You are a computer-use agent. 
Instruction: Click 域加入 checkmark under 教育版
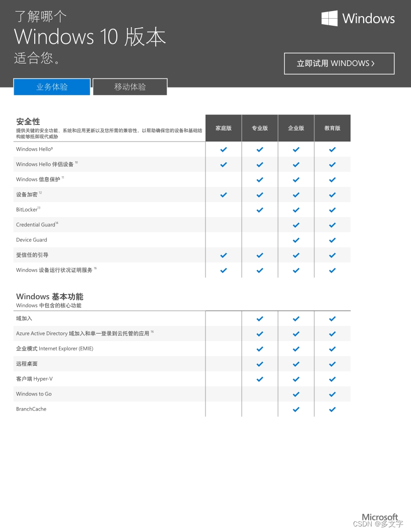(x=332, y=318)
